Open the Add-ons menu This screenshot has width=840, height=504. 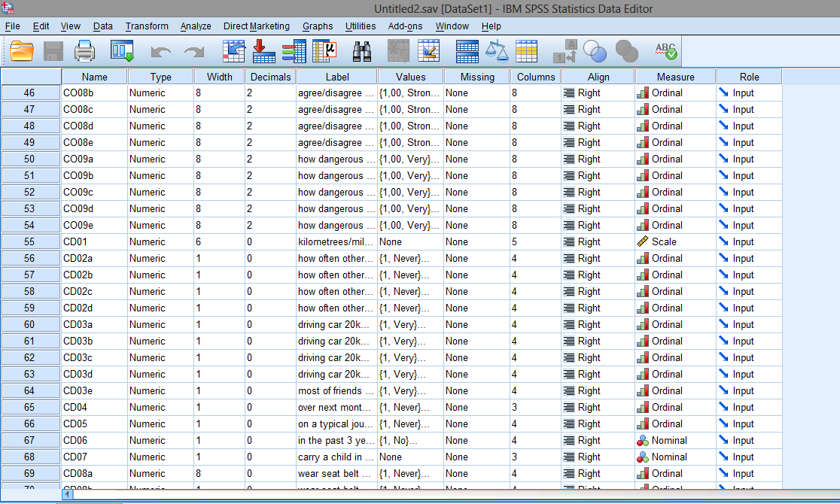click(x=405, y=26)
